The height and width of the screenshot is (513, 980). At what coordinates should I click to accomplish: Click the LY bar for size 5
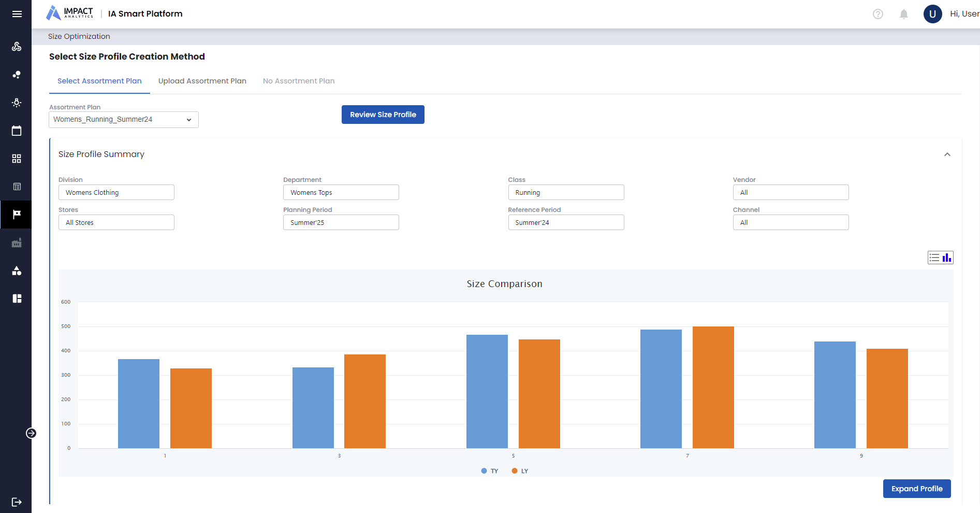coord(539,394)
